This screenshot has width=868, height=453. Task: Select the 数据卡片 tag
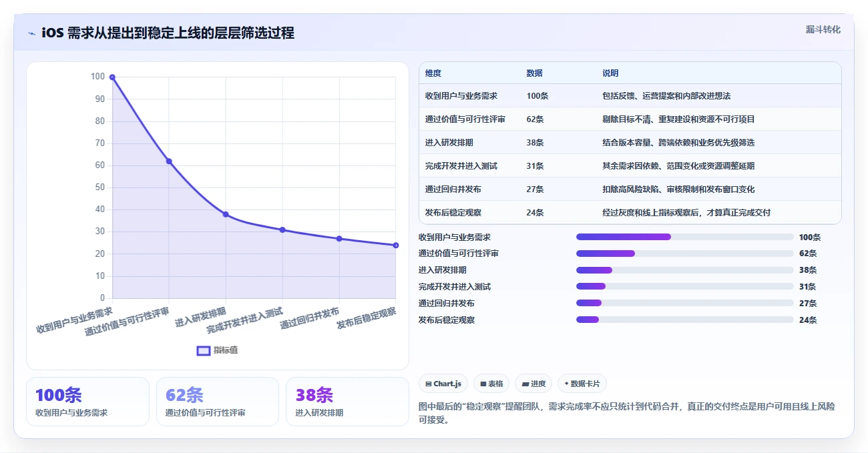tap(582, 384)
